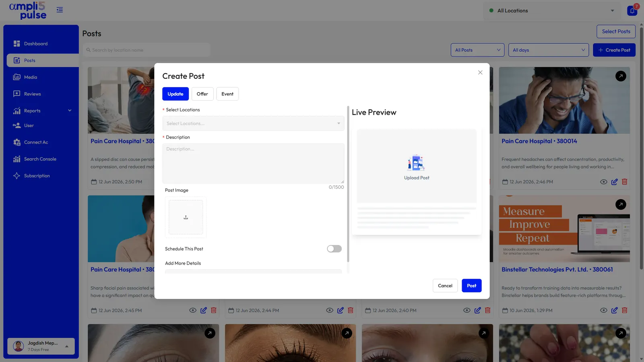Screen dimensions: 644x362
Task: Delete the post dated 12 Jun 2026, 2:46 PM
Action: point(625,182)
